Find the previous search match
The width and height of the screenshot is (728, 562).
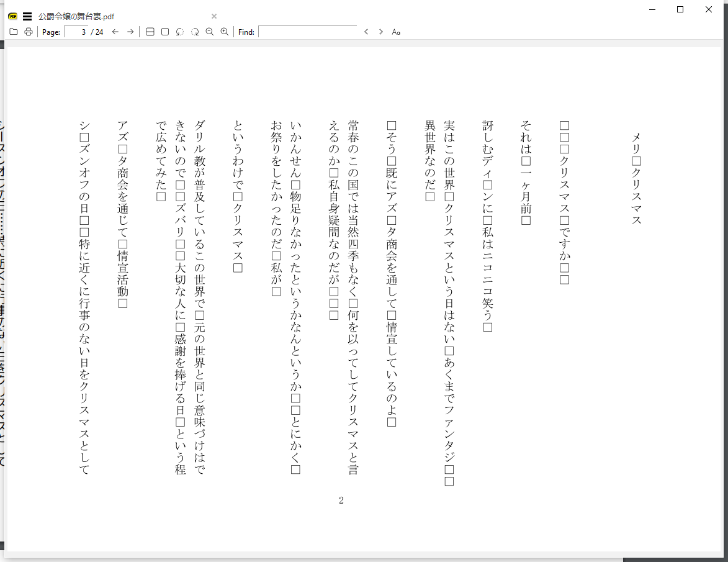point(366,32)
